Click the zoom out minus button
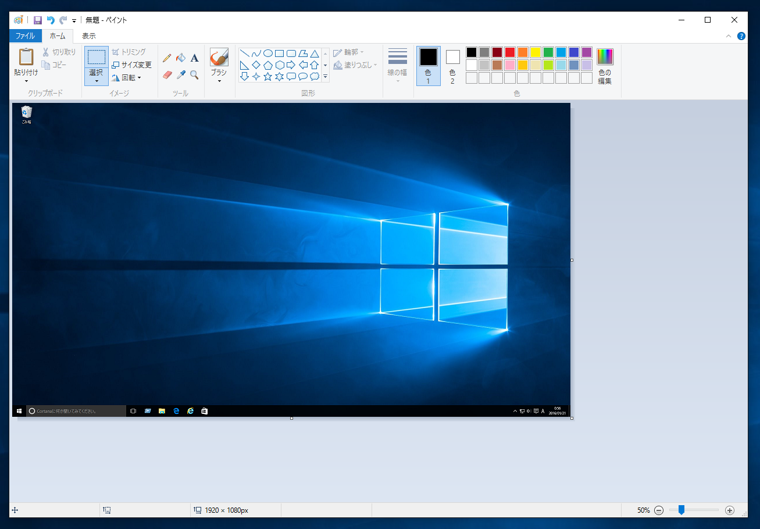 [659, 510]
